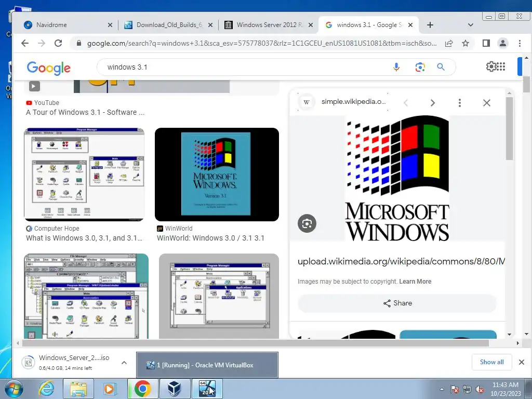Open Windows Explorer folder in taskbar

coord(78,389)
